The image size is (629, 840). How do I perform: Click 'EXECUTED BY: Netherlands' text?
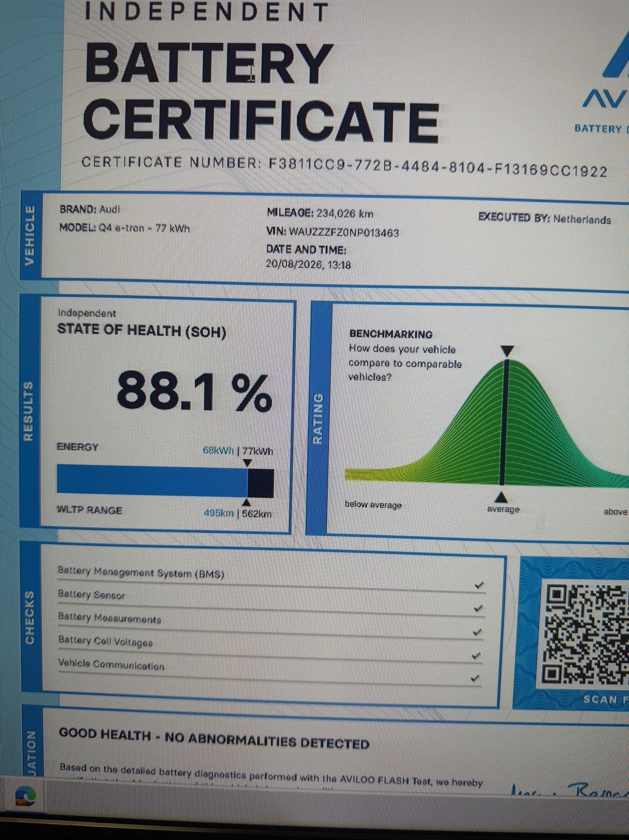(x=545, y=218)
